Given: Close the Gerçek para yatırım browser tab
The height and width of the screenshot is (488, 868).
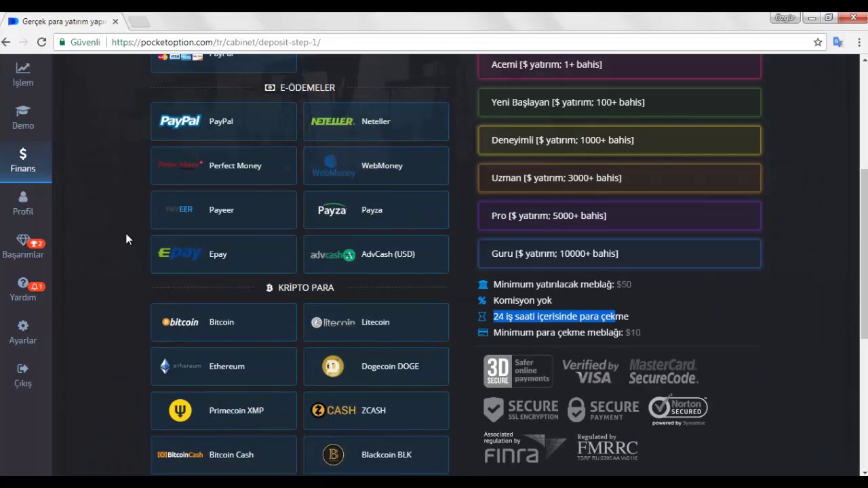Looking at the screenshot, I should tap(115, 22).
